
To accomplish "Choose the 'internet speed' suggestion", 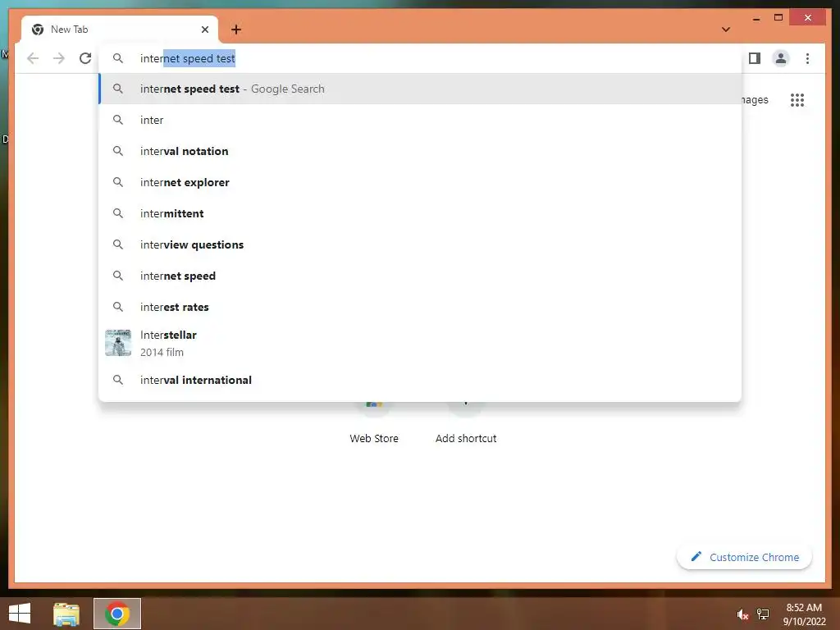I will point(420,276).
